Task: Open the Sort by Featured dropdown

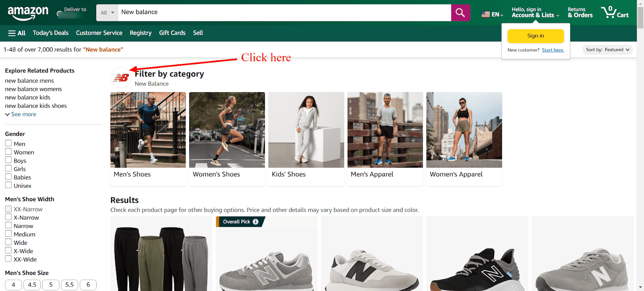Action: [x=607, y=50]
